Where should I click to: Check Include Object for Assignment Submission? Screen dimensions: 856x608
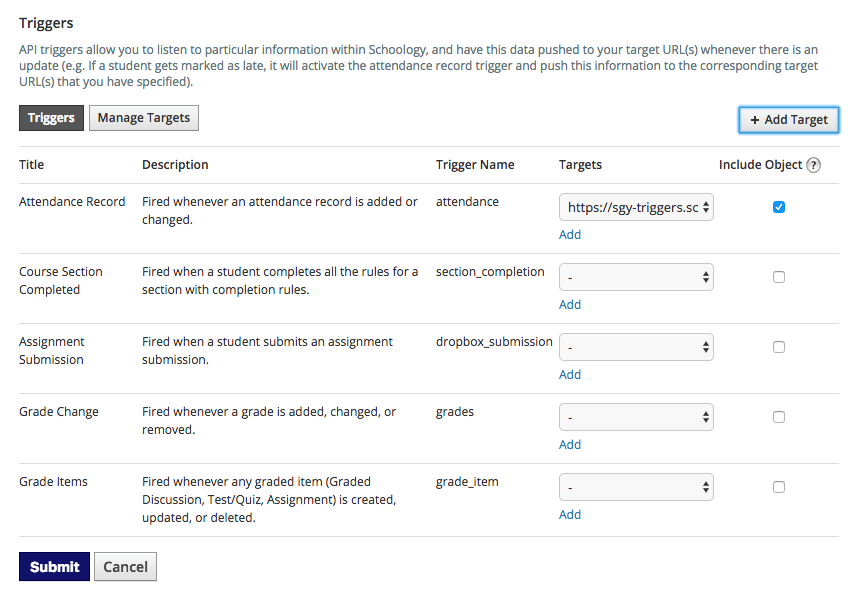pyautogui.click(x=779, y=347)
